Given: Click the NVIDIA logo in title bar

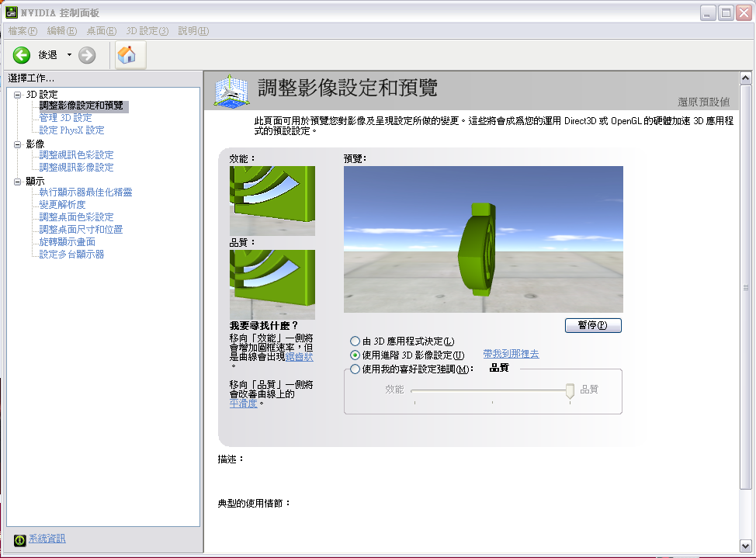Looking at the screenshot, I should (12, 12).
